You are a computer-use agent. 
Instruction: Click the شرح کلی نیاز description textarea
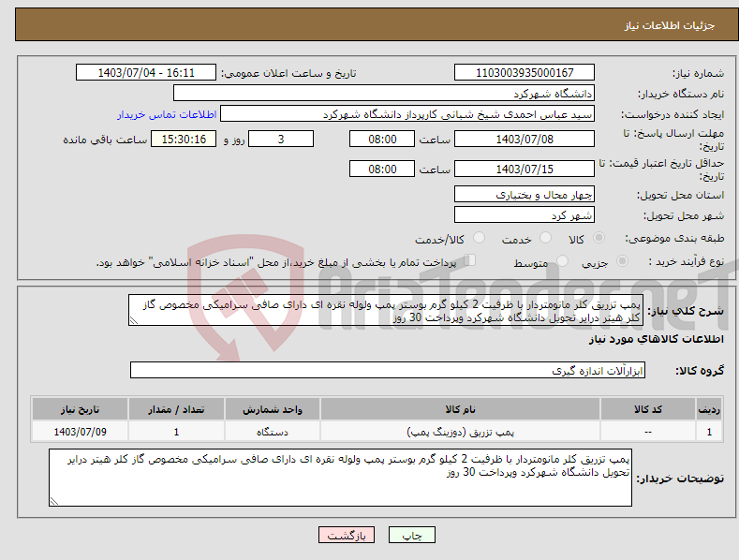click(x=386, y=310)
